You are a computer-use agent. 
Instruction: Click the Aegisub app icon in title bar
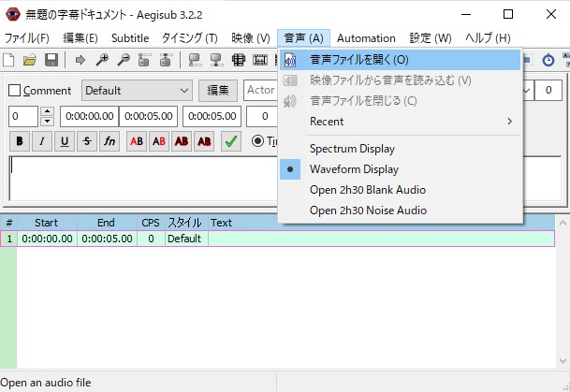click(x=13, y=15)
